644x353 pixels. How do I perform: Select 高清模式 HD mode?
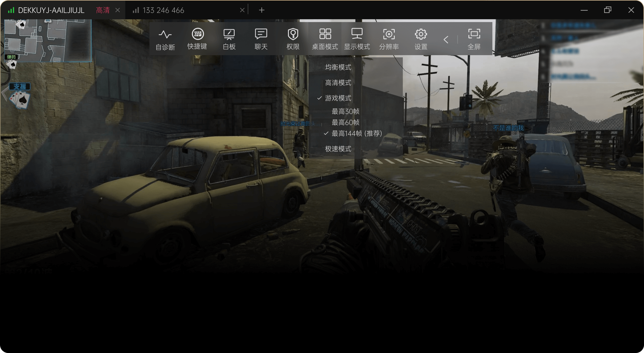338,82
